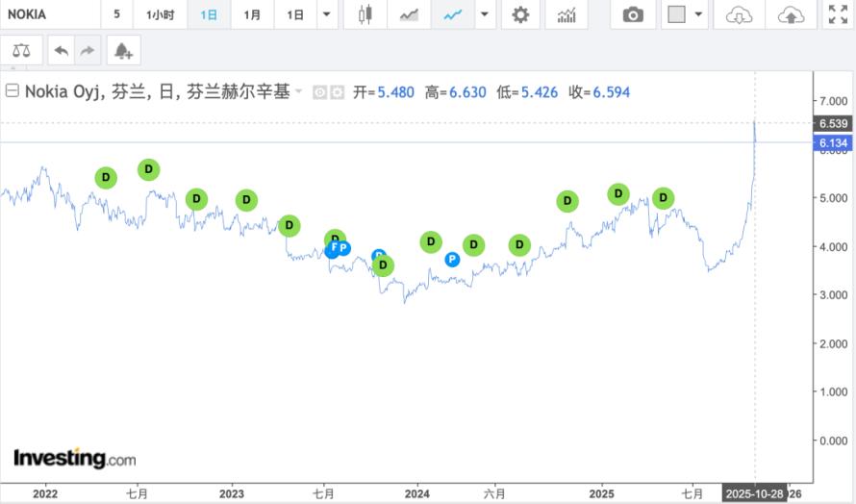The width and height of the screenshot is (856, 504).
Task: Undo the last chart action
Action: [x=62, y=50]
